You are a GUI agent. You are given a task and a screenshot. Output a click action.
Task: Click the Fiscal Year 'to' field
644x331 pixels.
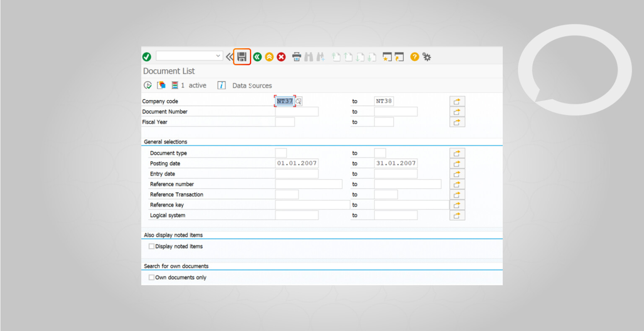pyautogui.click(x=384, y=122)
